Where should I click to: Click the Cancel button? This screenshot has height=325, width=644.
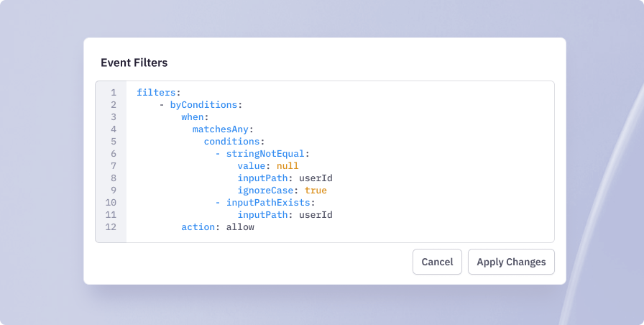437,262
